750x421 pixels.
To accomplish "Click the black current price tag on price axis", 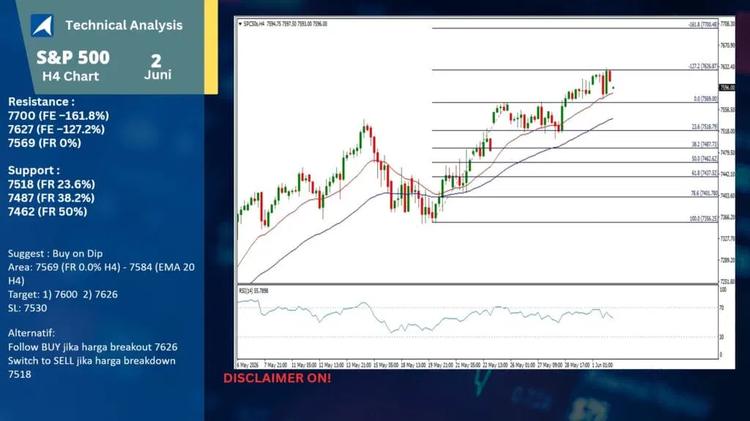I will tap(727, 88).
